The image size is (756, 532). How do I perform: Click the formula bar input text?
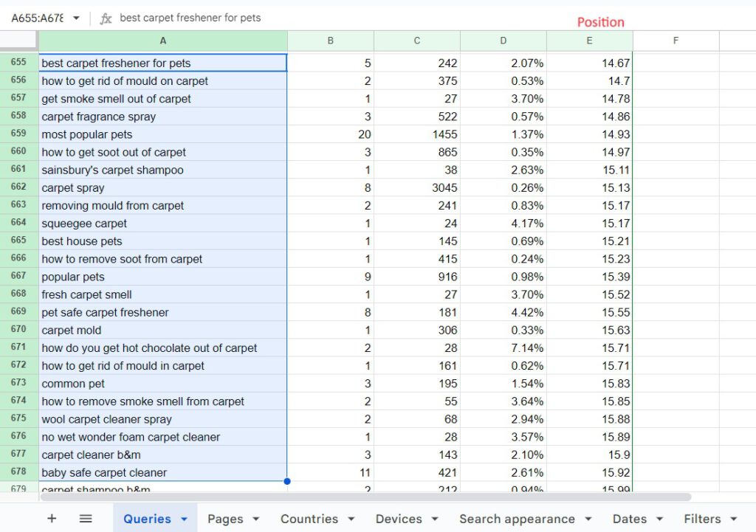(295, 18)
